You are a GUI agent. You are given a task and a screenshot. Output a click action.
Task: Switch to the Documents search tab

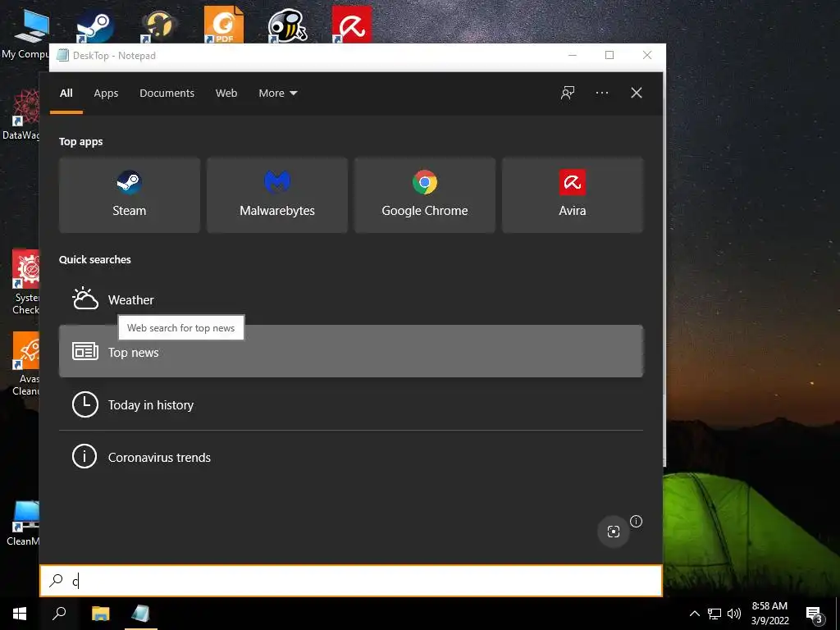click(167, 94)
